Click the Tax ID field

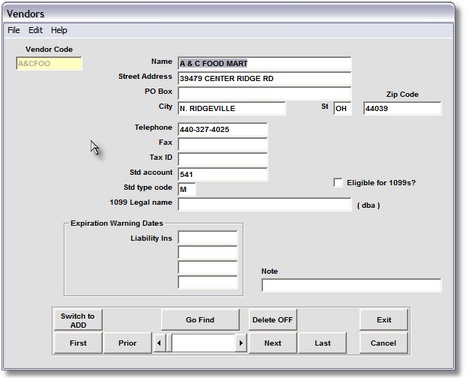pyautogui.click(x=223, y=160)
